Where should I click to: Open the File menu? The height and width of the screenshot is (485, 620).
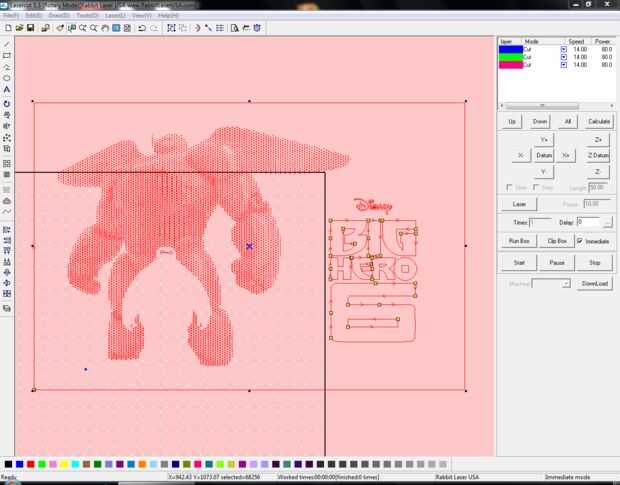[x=11, y=15]
